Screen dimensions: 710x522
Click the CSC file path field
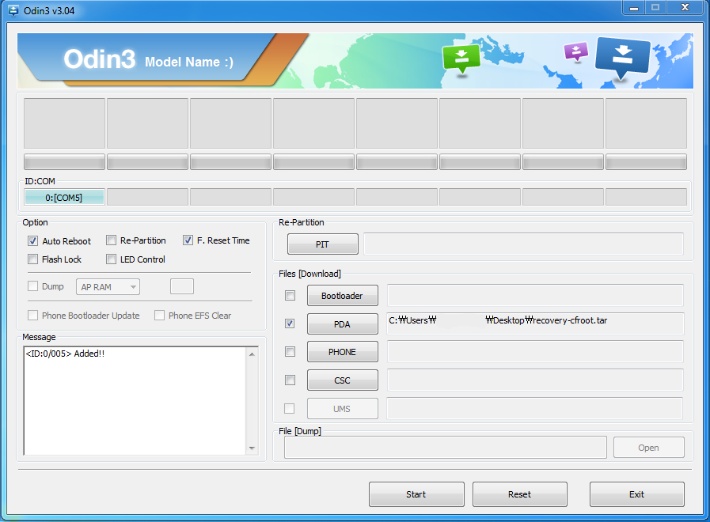pyautogui.click(x=535, y=380)
